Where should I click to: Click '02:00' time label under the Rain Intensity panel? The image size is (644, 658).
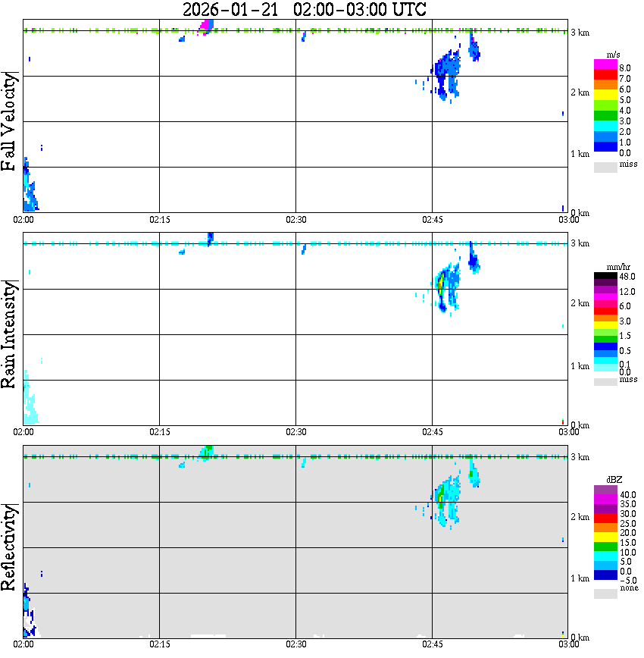tap(23, 432)
